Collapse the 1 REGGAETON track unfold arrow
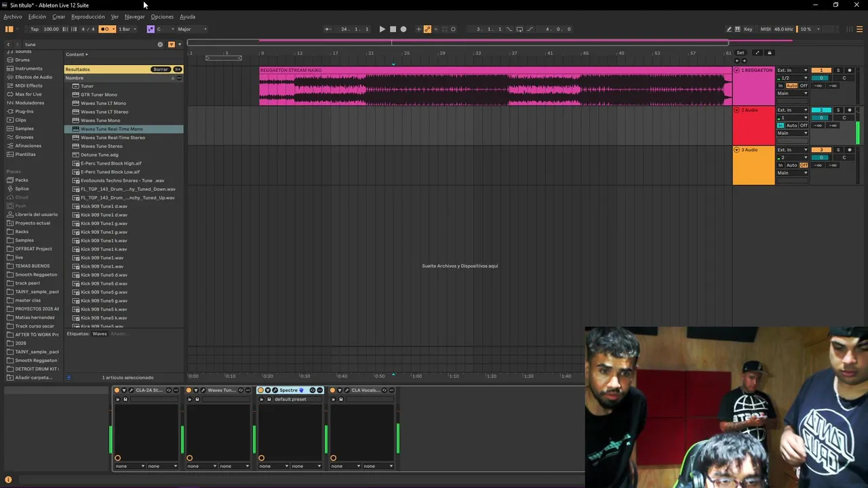The height and width of the screenshot is (488, 868). click(736, 70)
